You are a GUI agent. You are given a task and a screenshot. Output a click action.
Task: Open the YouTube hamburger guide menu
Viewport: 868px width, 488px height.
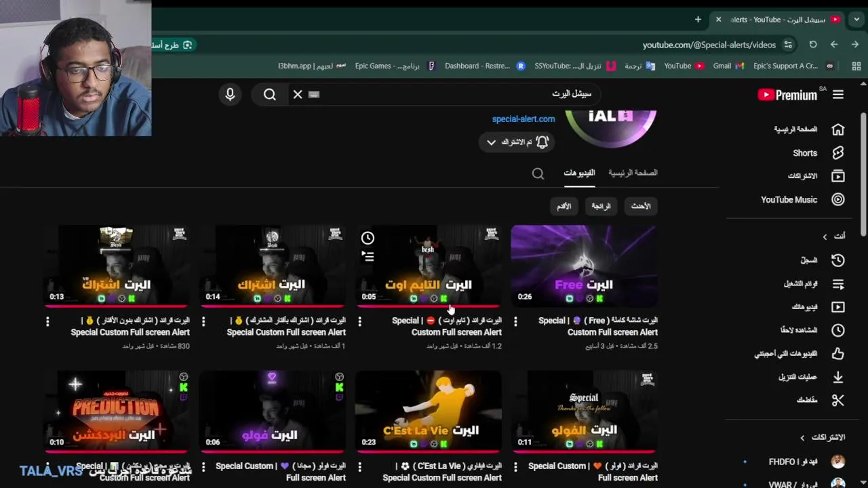838,95
